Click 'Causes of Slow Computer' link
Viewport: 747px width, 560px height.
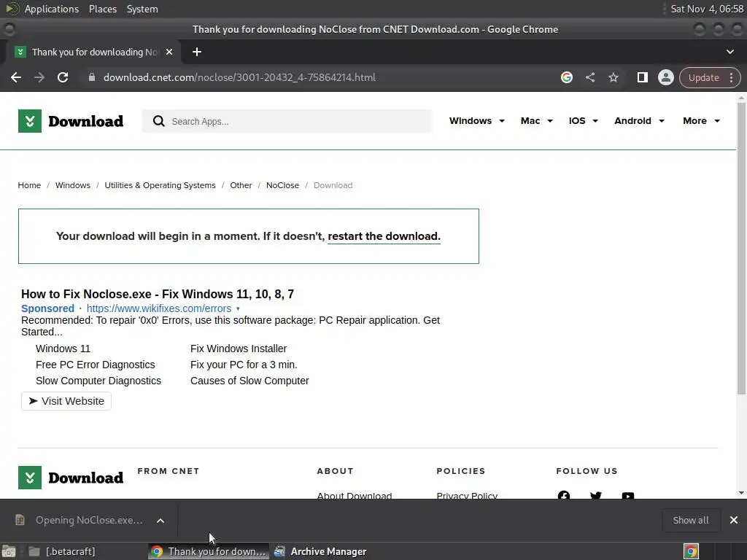pyautogui.click(x=249, y=381)
